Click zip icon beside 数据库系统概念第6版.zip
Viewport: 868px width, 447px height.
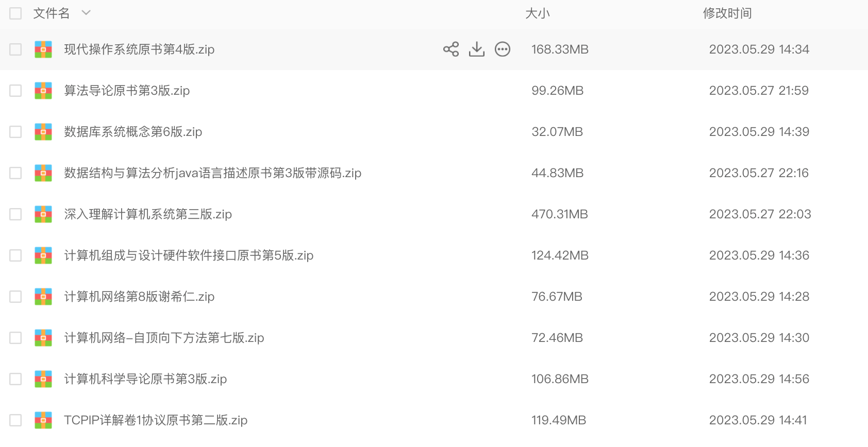point(43,132)
